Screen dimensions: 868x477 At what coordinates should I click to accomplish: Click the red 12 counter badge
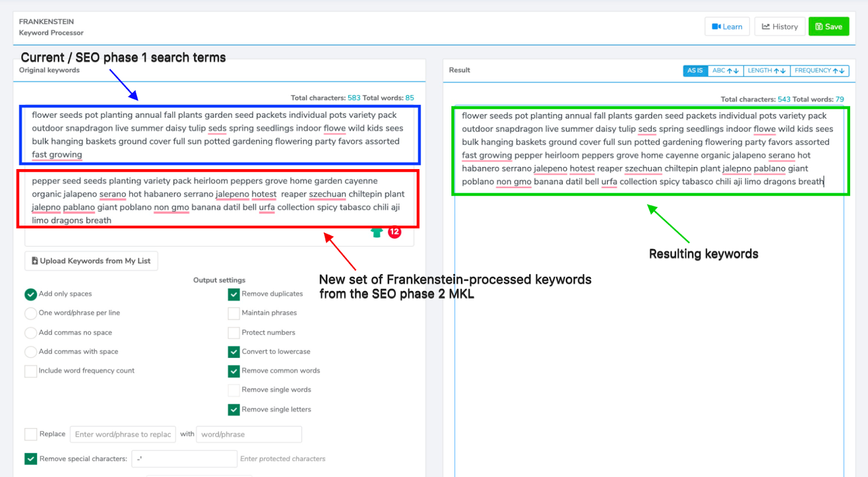click(394, 232)
